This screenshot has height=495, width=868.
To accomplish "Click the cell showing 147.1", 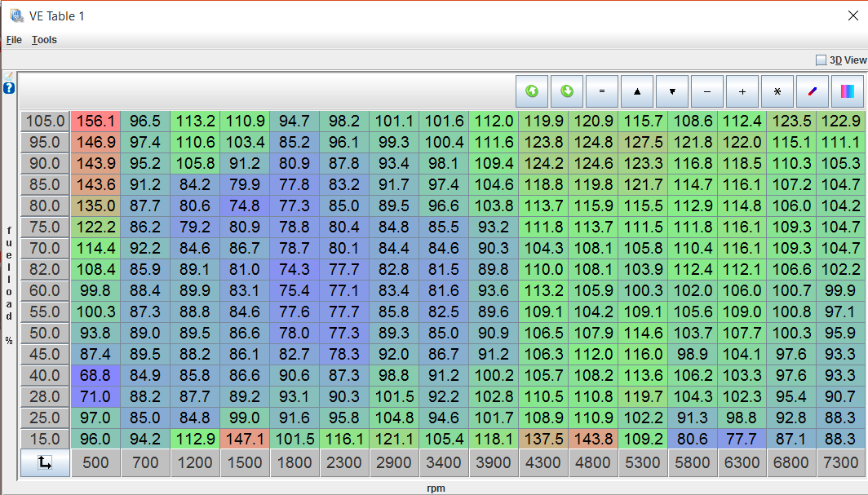I will tap(245, 440).
